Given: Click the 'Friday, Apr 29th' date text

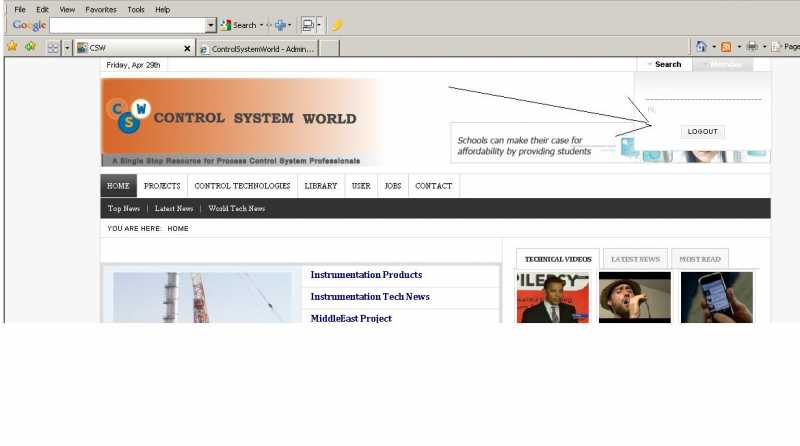Looking at the screenshot, I should tap(133, 65).
